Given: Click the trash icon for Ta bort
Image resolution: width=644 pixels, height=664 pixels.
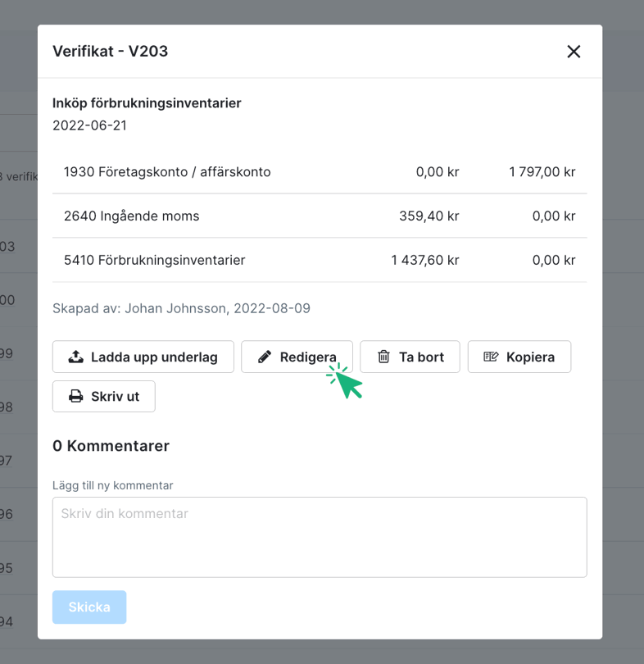Looking at the screenshot, I should [x=383, y=357].
